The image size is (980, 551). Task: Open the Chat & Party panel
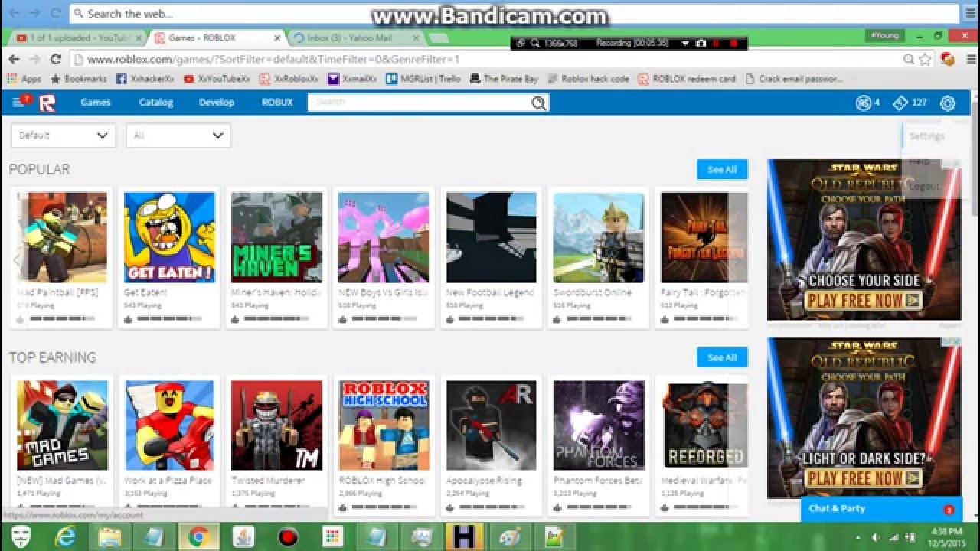click(x=881, y=509)
